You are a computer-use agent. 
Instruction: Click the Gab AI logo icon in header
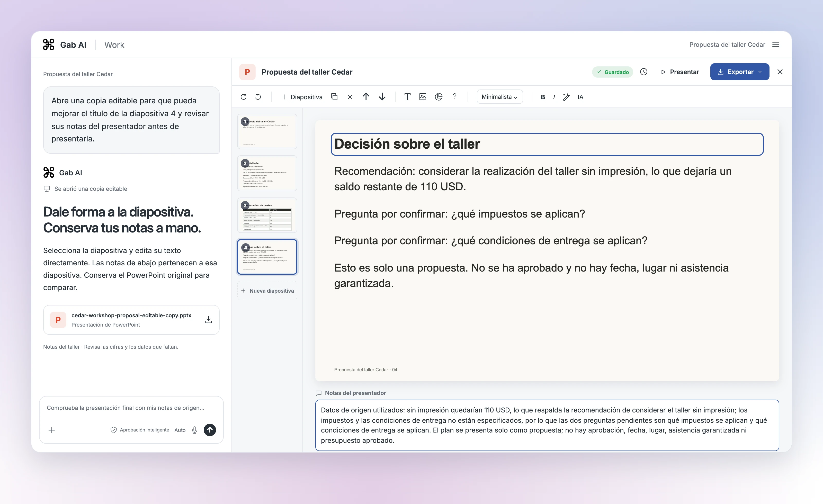pyautogui.click(x=49, y=44)
